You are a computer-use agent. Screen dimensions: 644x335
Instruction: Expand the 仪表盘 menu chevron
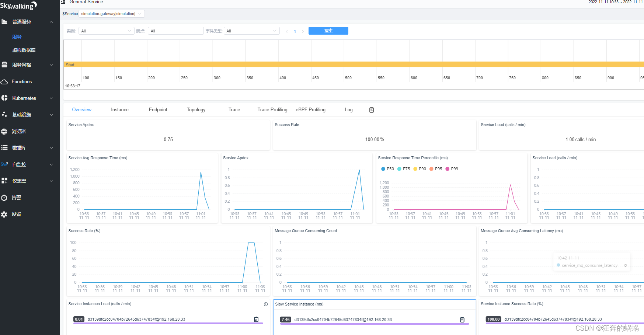pyautogui.click(x=51, y=181)
